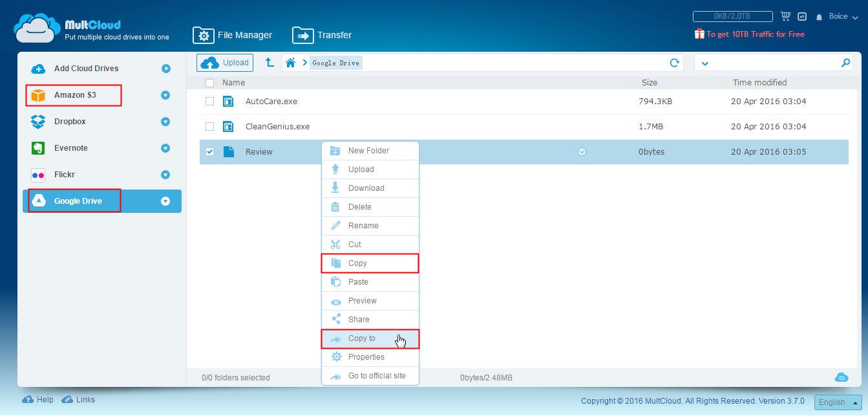Uncheck the Review file checkbox
This screenshot has width=868, height=416.
click(209, 152)
